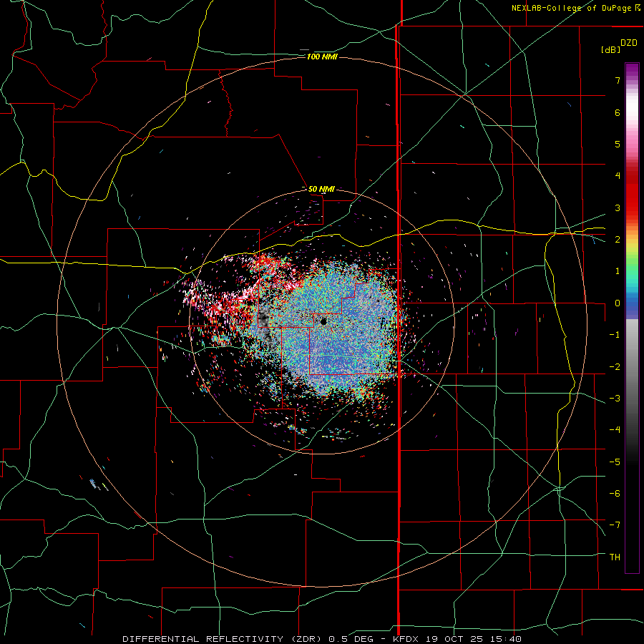Click the legend value 0
The width and height of the screenshot is (644, 644).
(x=618, y=303)
